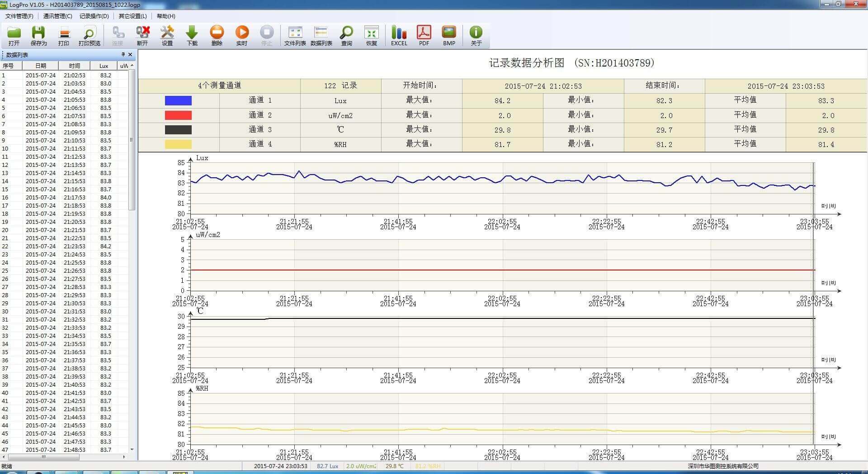
Task: Toggle the pin on 数据列表 panel
Action: tap(123, 55)
